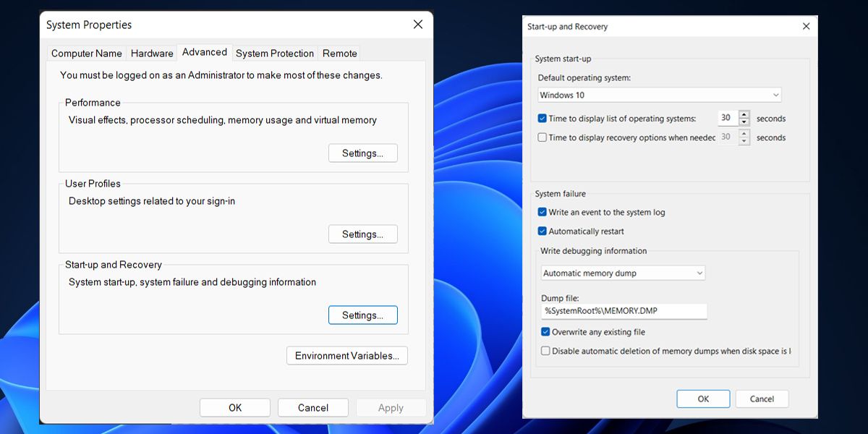Cancel the System Properties dialog
This screenshot has width=868, height=434.
pos(313,408)
